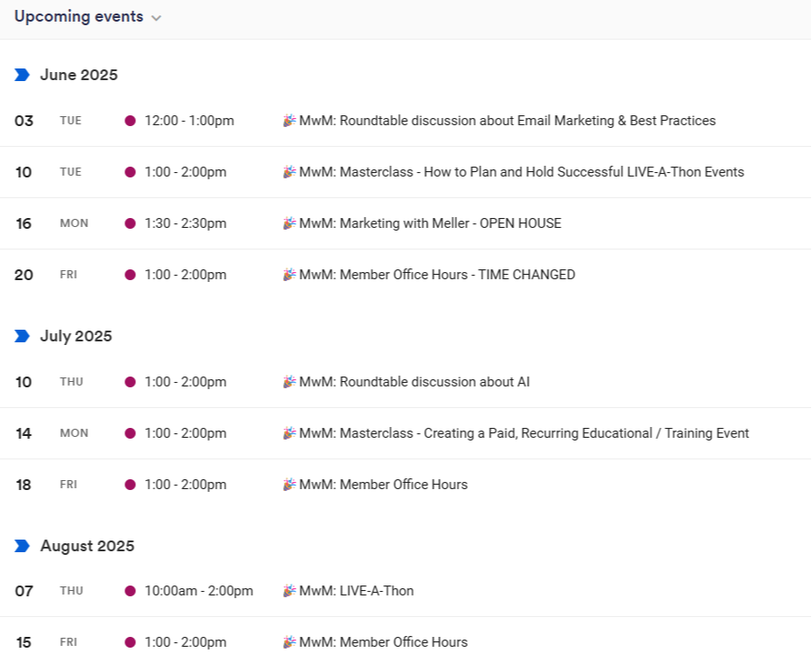Click purple dot for July 18 Office Hours
The height and width of the screenshot is (672, 812).
pyautogui.click(x=130, y=485)
